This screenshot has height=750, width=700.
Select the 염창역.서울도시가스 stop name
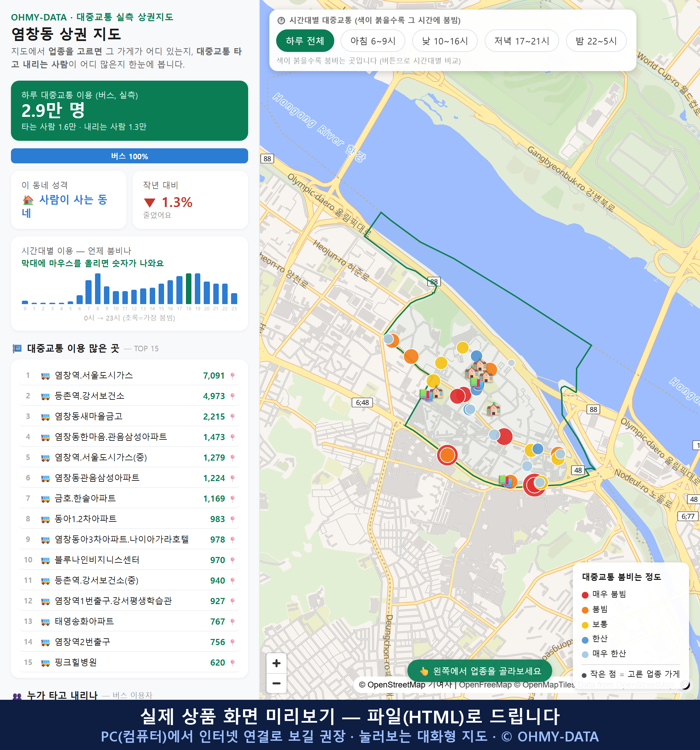pyautogui.click(x=94, y=376)
